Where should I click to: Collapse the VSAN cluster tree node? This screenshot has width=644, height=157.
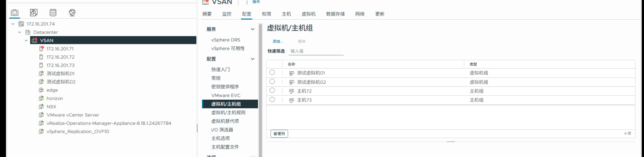(x=26, y=41)
